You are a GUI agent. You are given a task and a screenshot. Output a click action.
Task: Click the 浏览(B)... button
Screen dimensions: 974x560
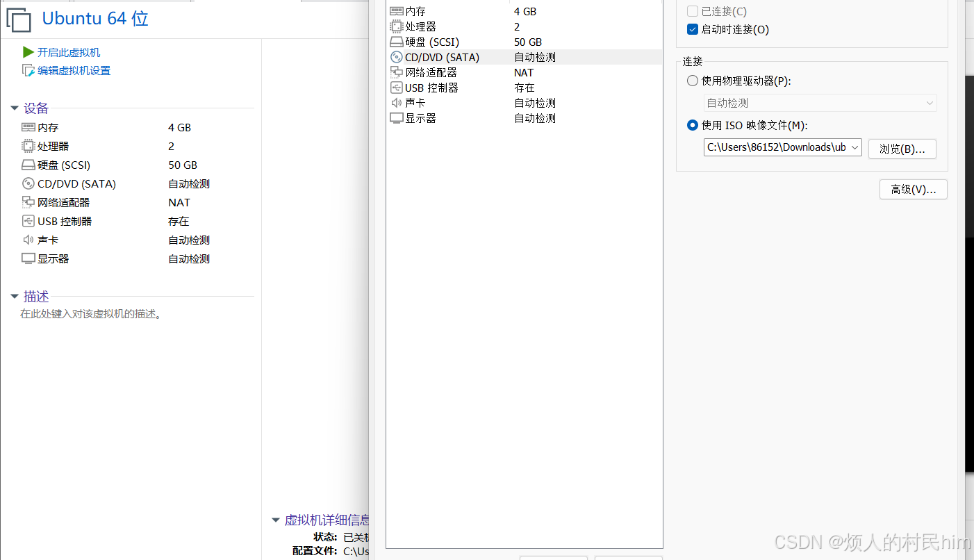click(x=902, y=149)
